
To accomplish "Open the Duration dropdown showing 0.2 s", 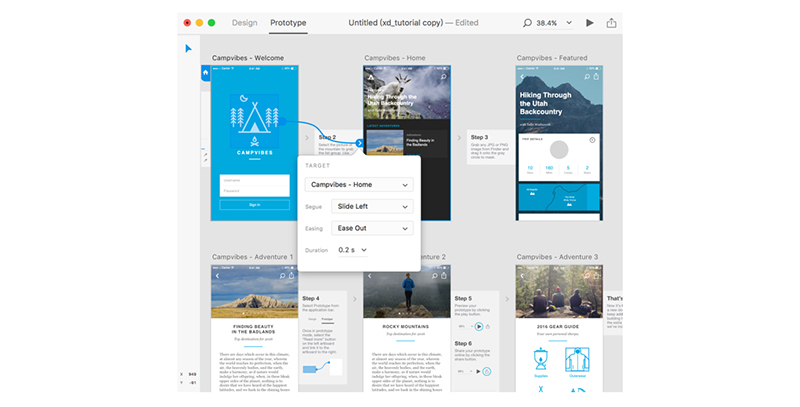I will (352, 250).
